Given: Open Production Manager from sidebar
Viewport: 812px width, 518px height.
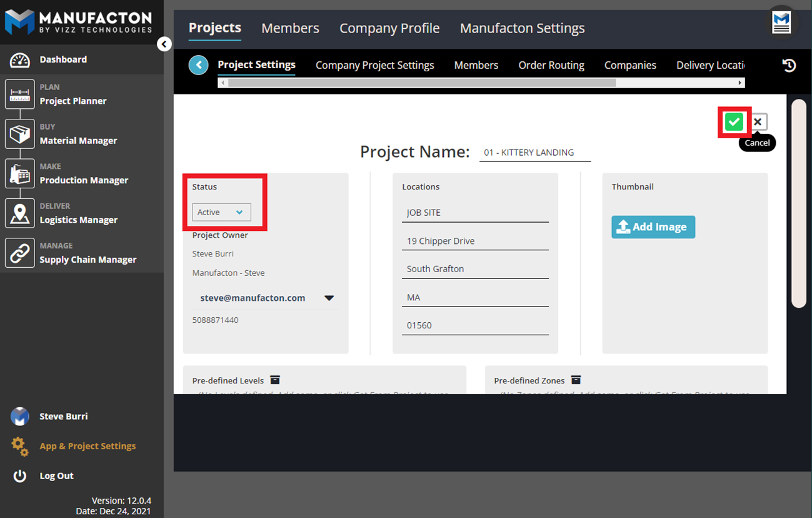Looking at the screenshot, I should (x=84, y=180).
